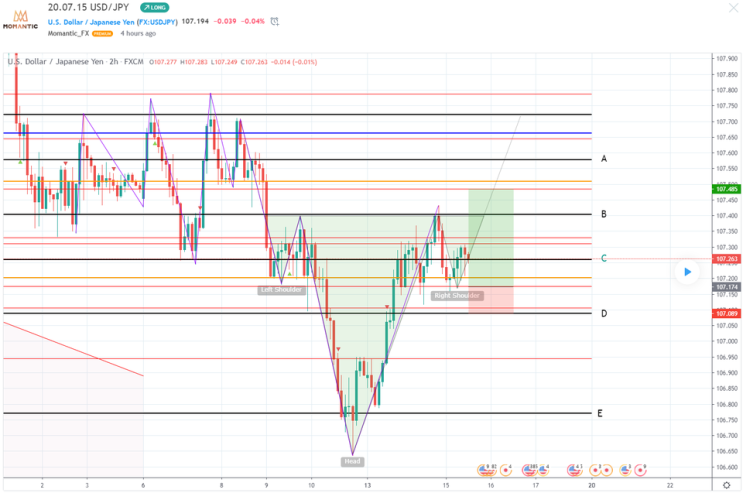743x493 pixels.
Task: Open Japan flag event icon numbered 9
Action: (x=640, y=470)
